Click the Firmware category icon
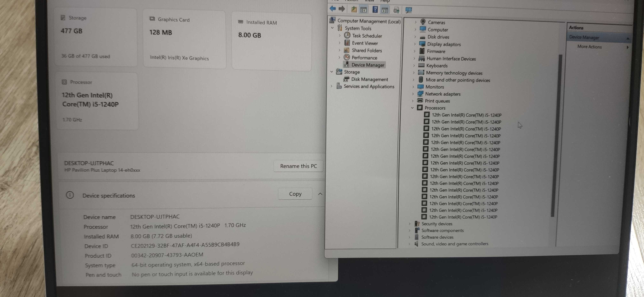Screen dimensions: 644x297 point(422,51)
